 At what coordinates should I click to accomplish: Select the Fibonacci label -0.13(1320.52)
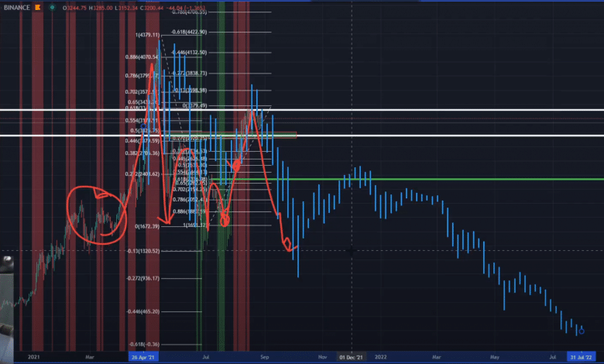tap(143, 251)
